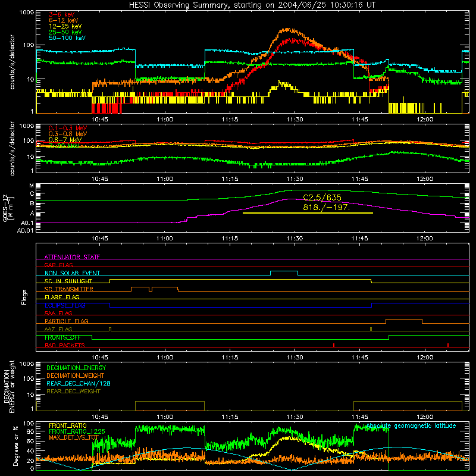Click the DECIMATION_ENERGY legend label

tap(76, 368)
